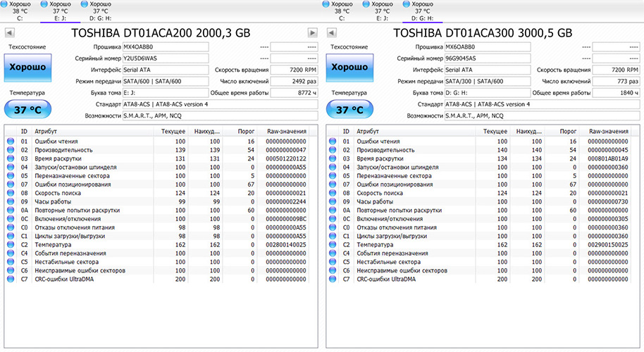Click status icon for Часы работы in DT01ACA200 list
The height and width of the screenshot is (352, 644).
tap(11, 201)
